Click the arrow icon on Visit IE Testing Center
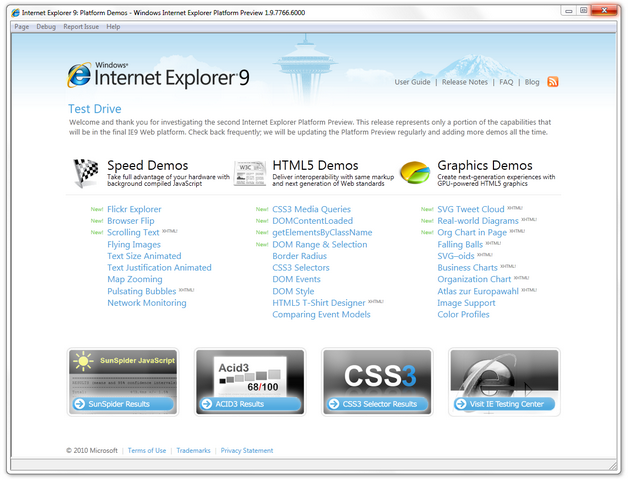 (x=461, y=404)
